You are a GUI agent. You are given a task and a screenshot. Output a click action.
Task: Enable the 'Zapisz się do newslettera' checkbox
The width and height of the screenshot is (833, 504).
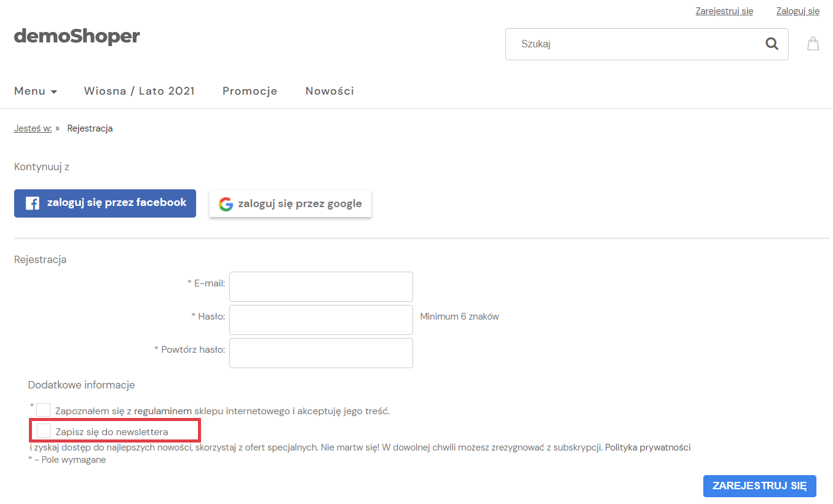(43, 430)
